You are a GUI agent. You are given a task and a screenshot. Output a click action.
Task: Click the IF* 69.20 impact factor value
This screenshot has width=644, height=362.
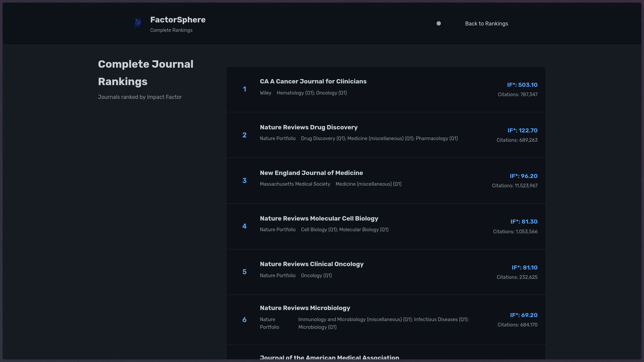[x=523, y=315]
